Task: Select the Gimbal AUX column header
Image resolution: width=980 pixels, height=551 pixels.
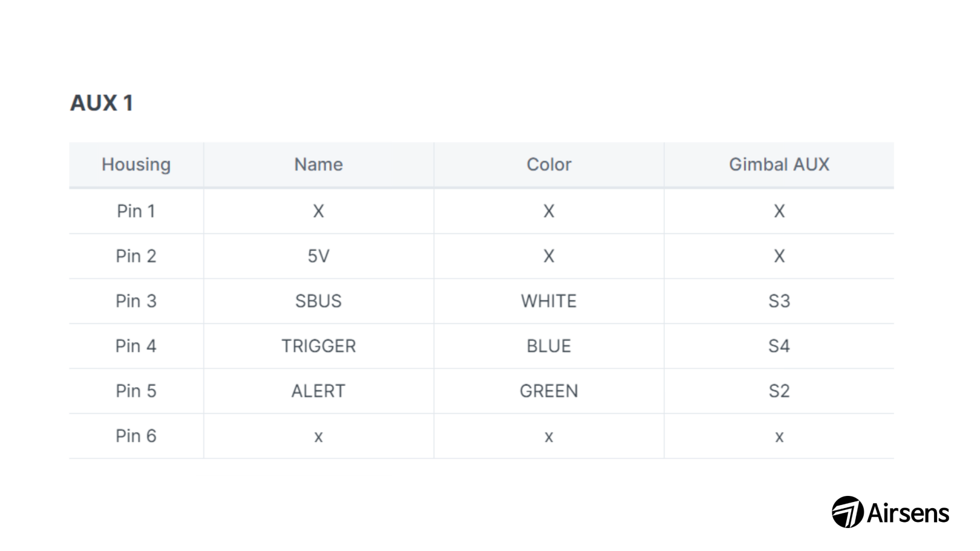Action: click(x=779, y=164)
